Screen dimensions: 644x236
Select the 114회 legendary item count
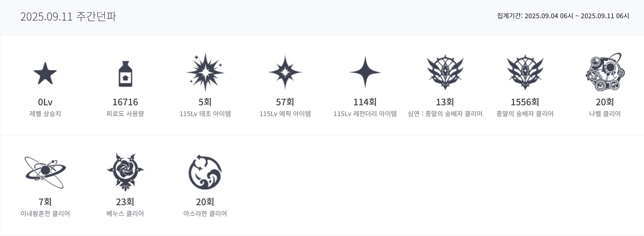pos(365,102)
